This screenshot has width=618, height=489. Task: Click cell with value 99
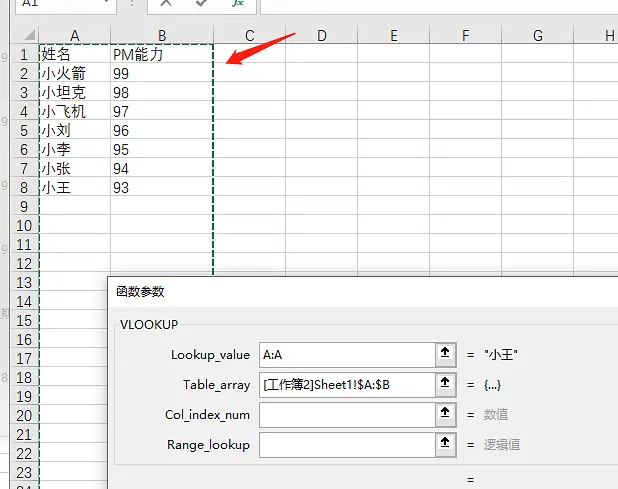click(x=162, y=73)
